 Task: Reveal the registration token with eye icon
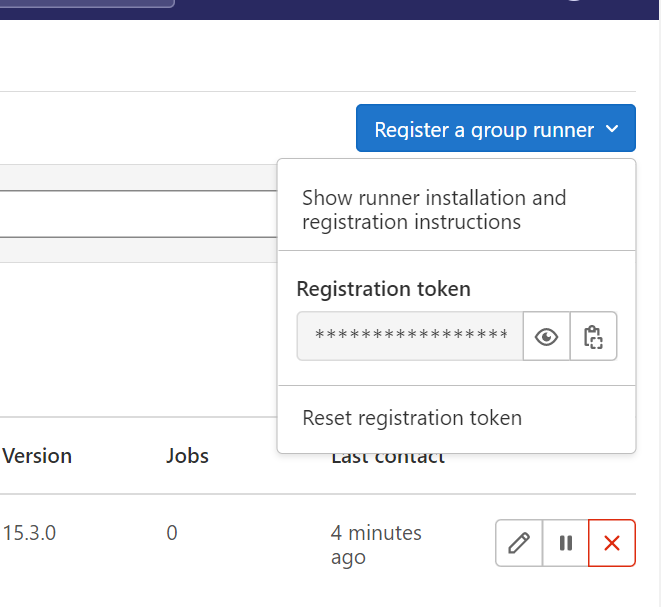click(x=546, y=337)
